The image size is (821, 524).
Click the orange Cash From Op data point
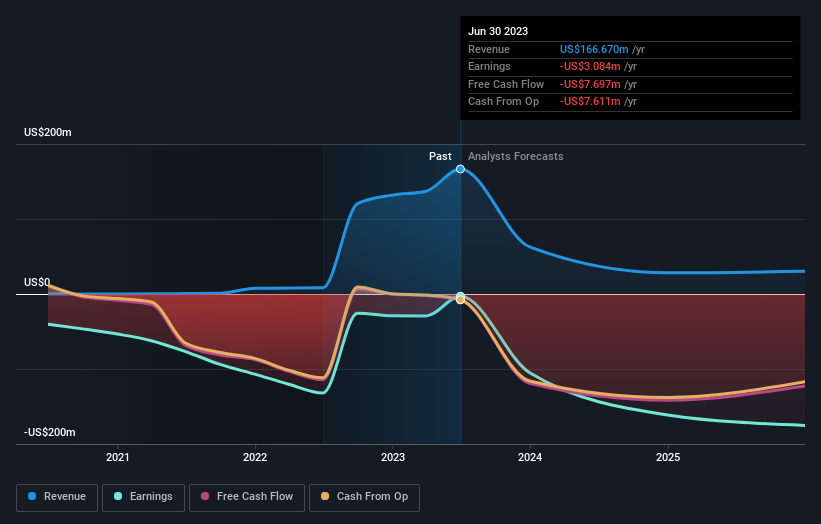[460, 300]
